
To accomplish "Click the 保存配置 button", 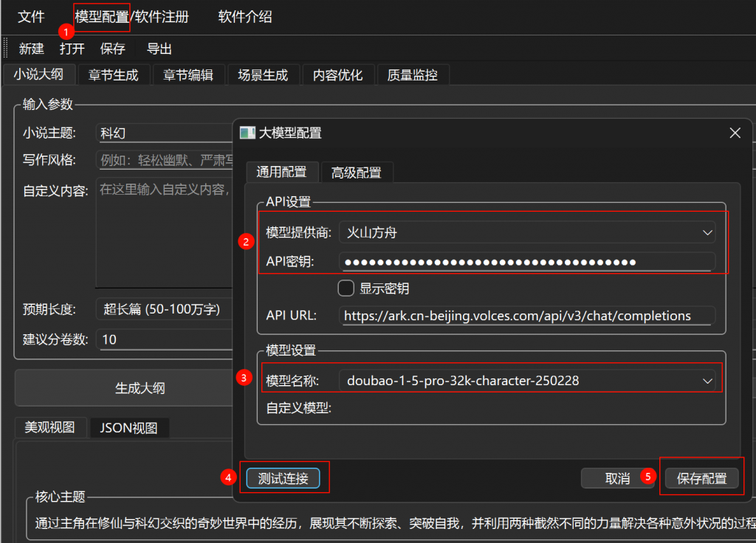I will pos(703,478).
